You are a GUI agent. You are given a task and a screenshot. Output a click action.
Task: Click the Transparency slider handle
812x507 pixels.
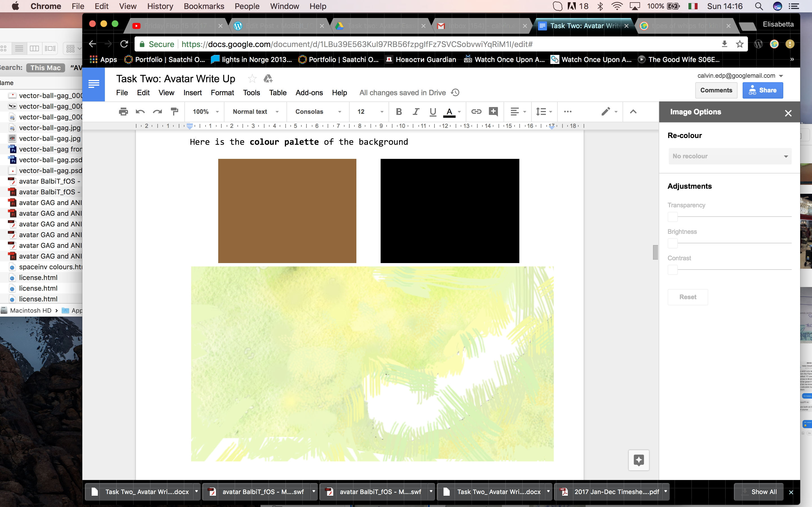(672, 217)
